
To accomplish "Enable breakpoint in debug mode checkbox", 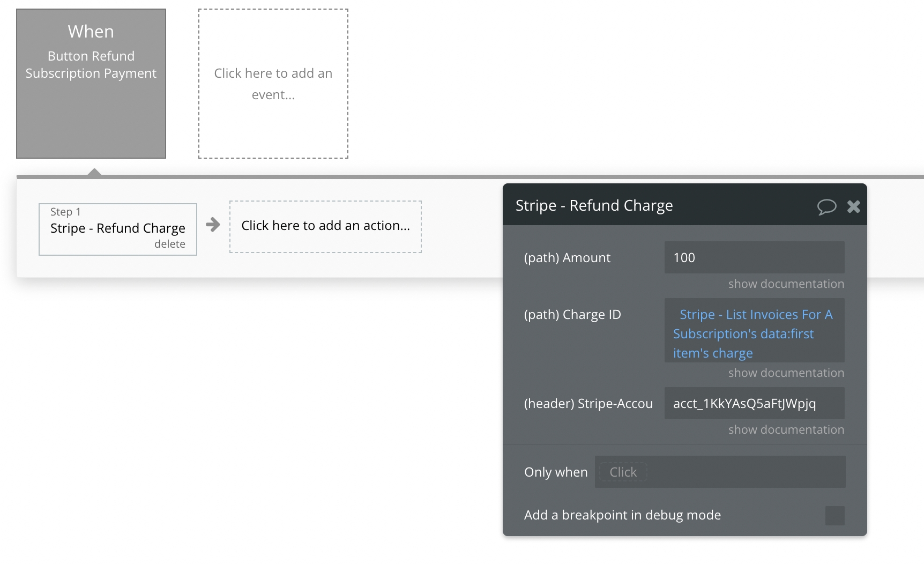I will pos(834,515).
